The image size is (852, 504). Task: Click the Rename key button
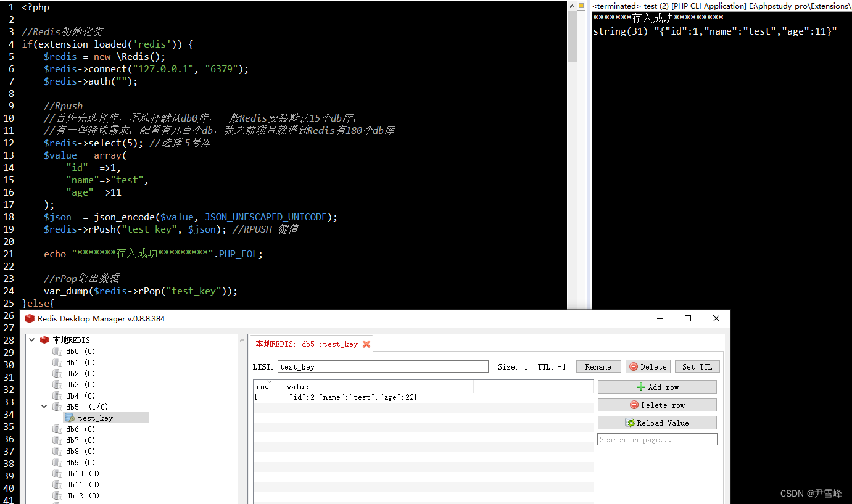598,366
